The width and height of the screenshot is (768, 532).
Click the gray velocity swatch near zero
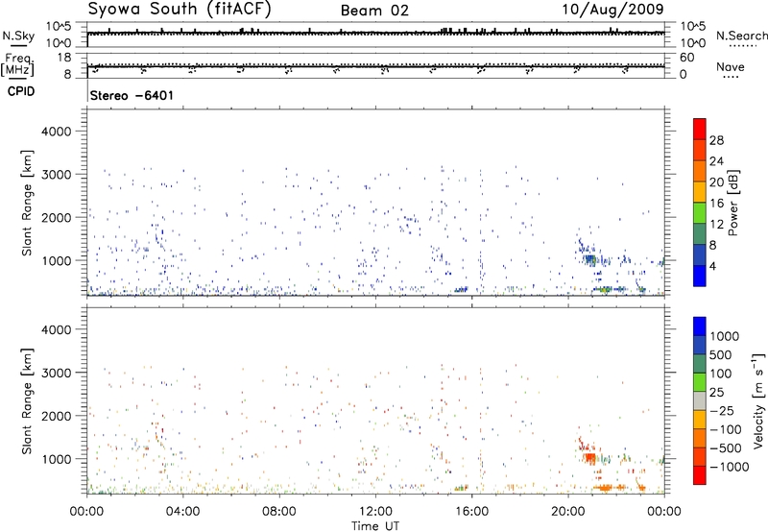[700, 400]
